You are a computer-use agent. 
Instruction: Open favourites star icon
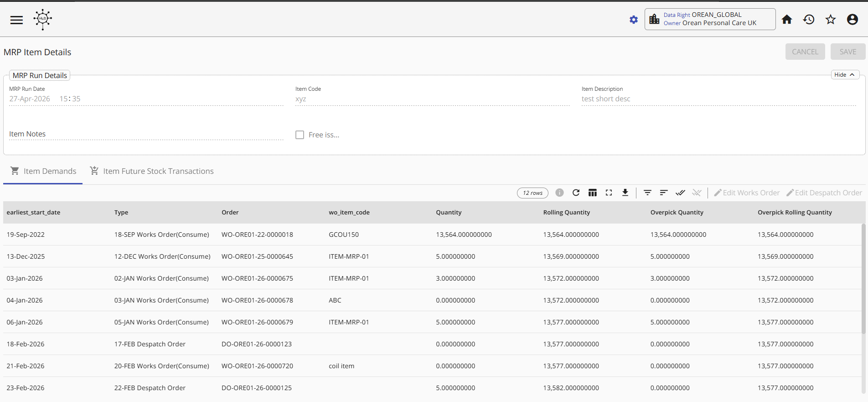pos(831,20)
